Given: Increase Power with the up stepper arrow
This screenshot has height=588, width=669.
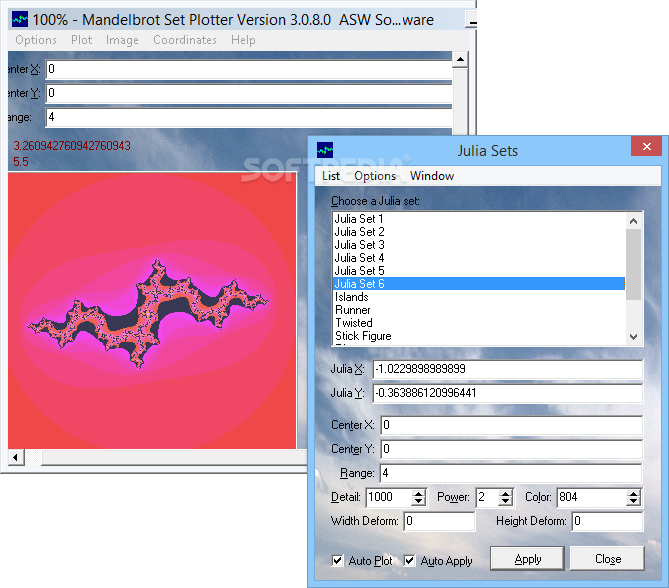Looking at the screenshot, I should point(506,493).
